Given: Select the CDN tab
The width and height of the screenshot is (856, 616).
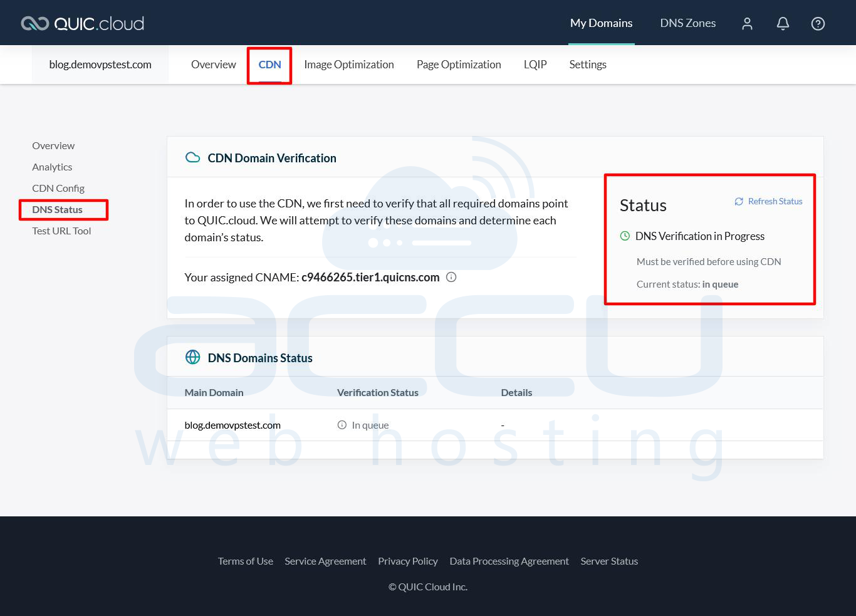Looking at the screenshot, I should (x=269, y=65).
